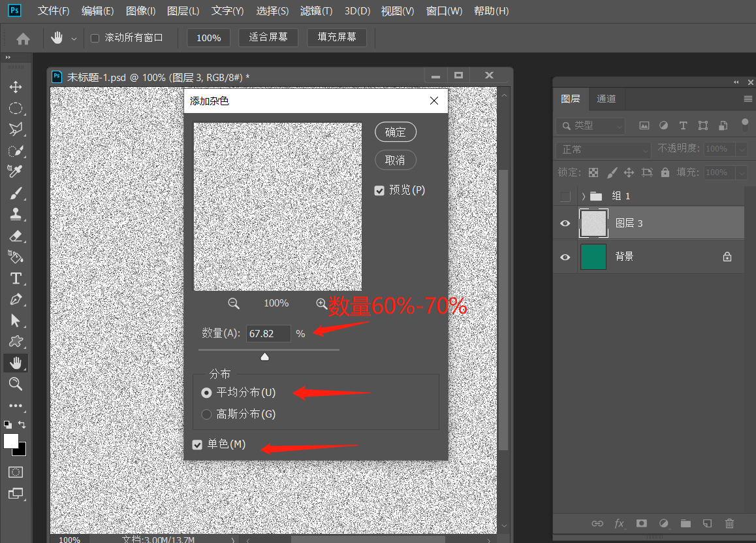Open the layer style fx menu
Viewport: 756px width, 543px height.
(619, 523)
